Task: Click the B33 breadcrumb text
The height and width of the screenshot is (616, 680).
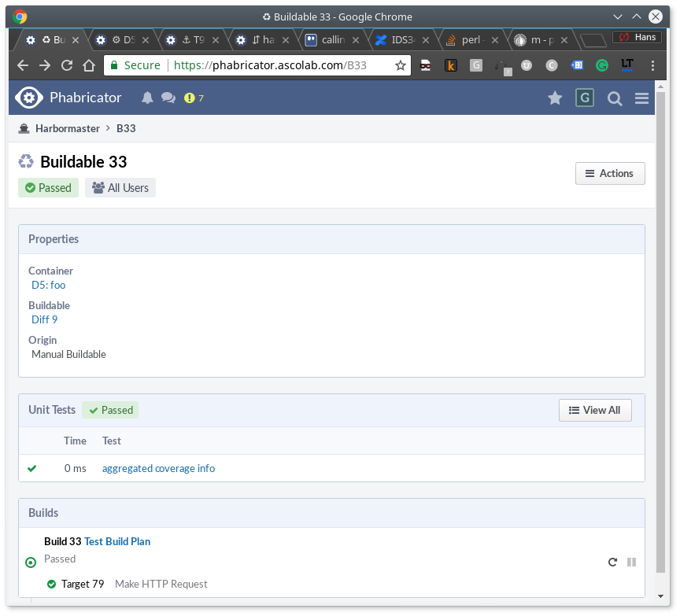Action: click(126, 128)
